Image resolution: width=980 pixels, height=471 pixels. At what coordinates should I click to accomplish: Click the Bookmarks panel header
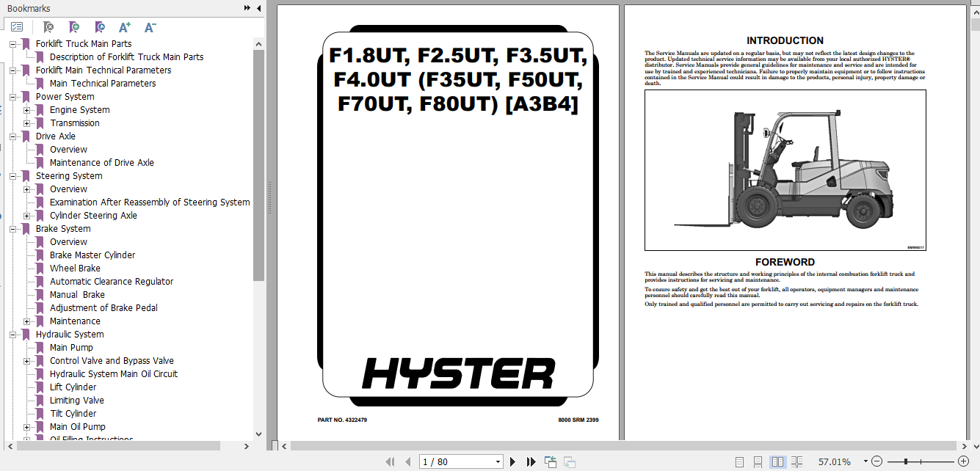[29, 8]
